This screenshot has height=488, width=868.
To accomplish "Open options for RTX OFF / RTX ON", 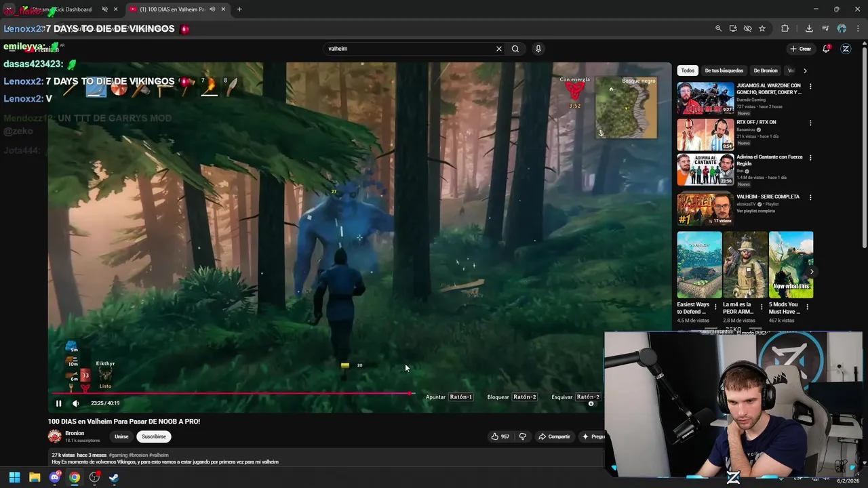I will coord(810,123).
